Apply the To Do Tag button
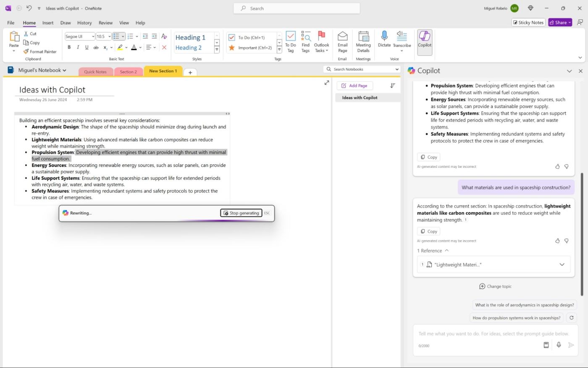Viewport: 588px width, 368px height. coord(291,42)
